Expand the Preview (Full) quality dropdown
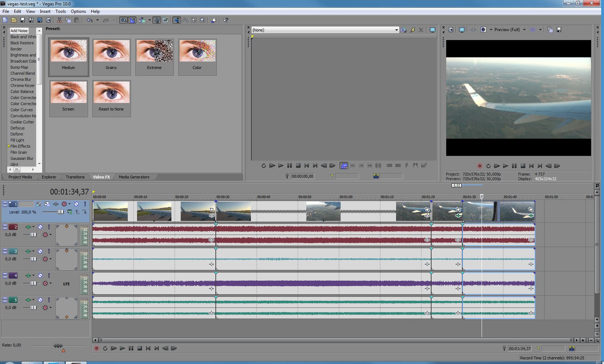 [524, 30]
